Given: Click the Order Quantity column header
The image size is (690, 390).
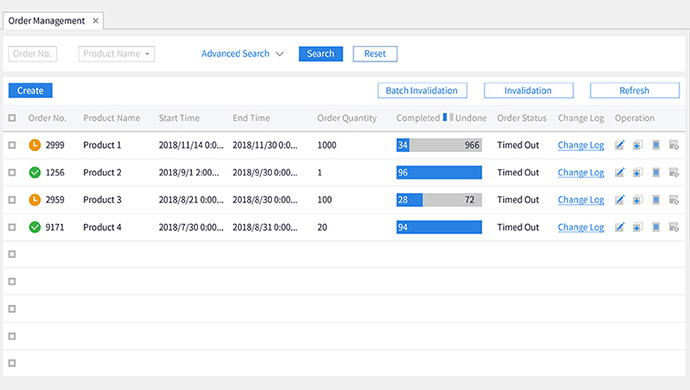Looking at the screenshot, I should tap(347, 118).
